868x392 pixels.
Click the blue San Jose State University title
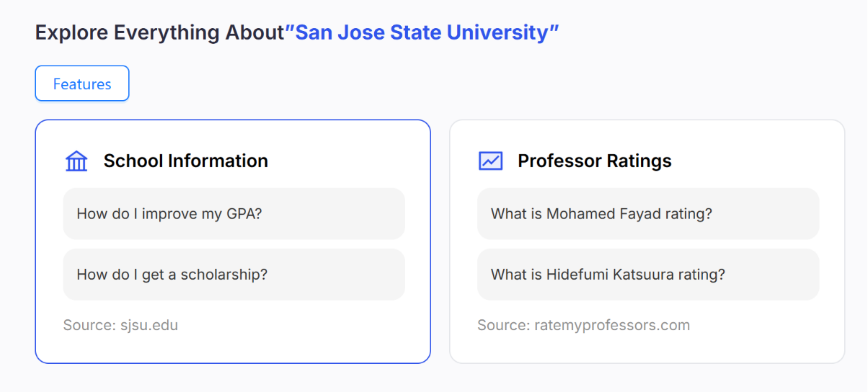click(422, 32)
